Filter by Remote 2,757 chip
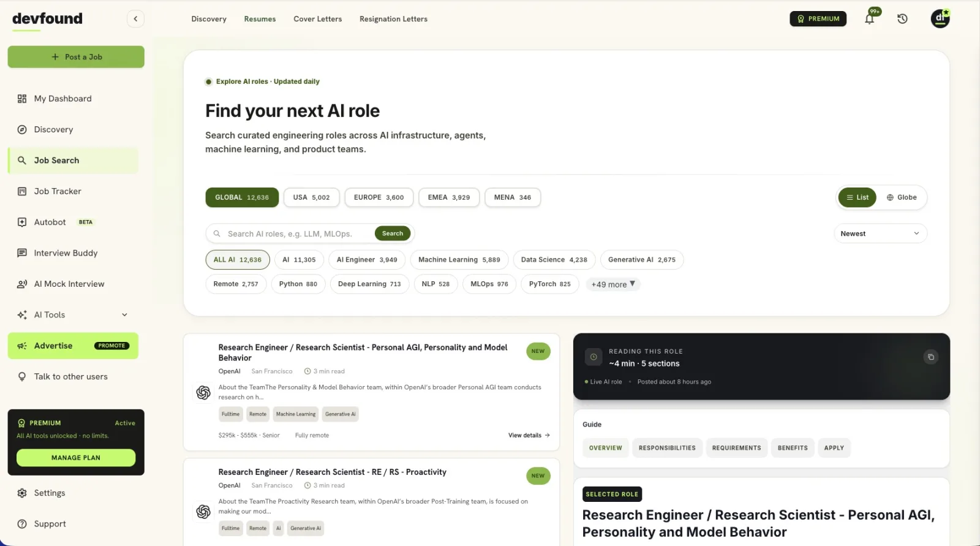The height and width of the screenshot is (546, 980). coord(236,284)
